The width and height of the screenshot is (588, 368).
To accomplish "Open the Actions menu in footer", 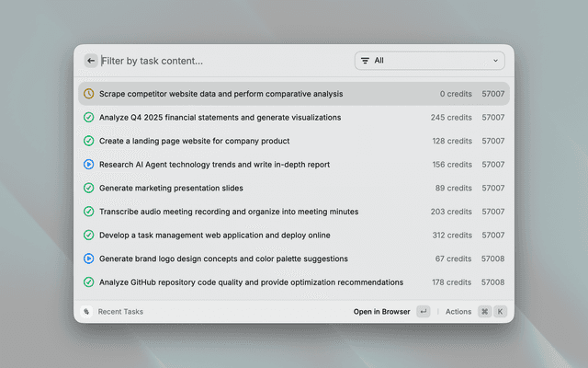I will 458,312.
